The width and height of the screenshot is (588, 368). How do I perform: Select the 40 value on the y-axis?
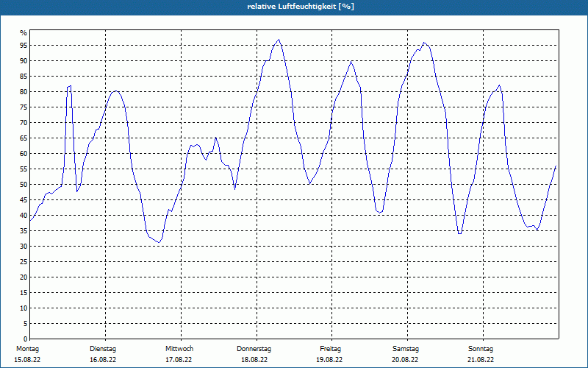coord(24,215)
